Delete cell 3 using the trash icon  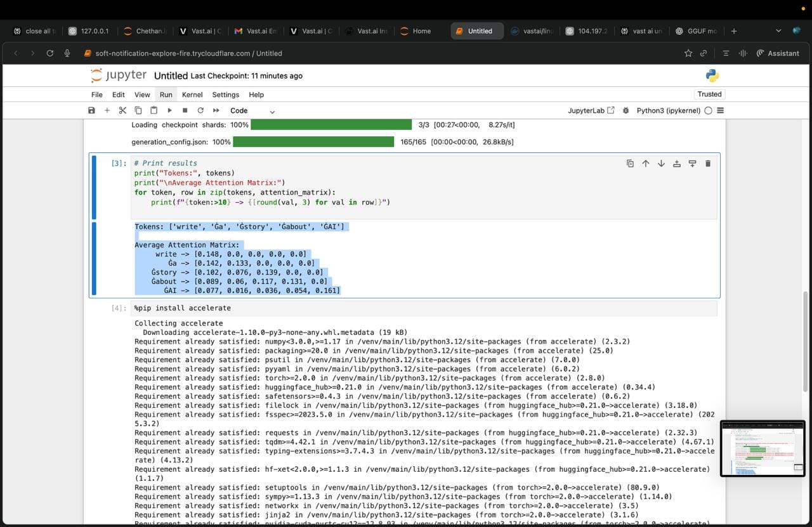tap(708, 164)
